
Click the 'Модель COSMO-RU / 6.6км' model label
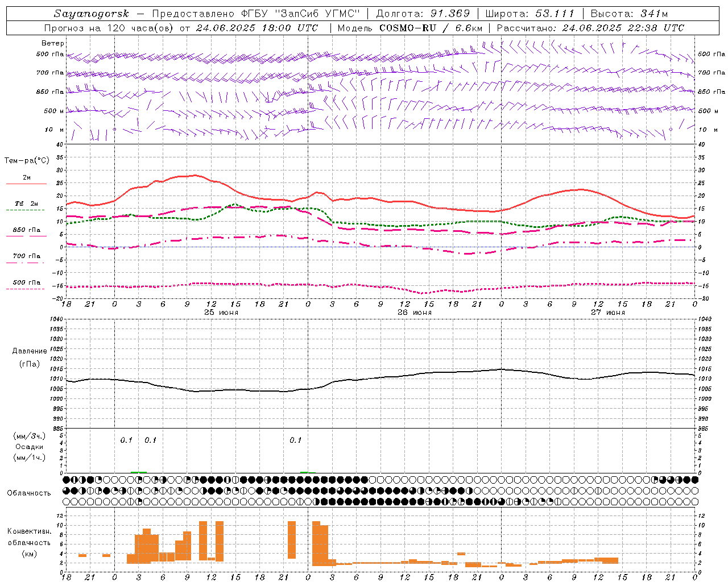pos(409,28)
